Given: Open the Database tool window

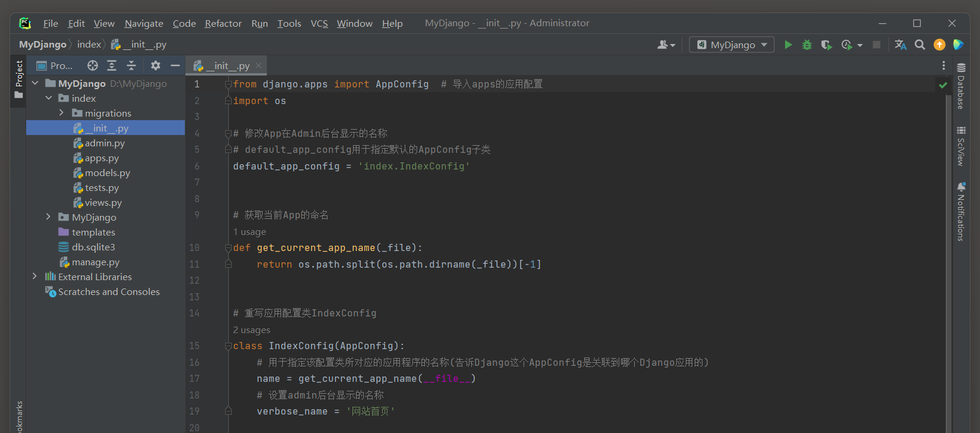Looking at the screenshot, I should click(960, 86).
